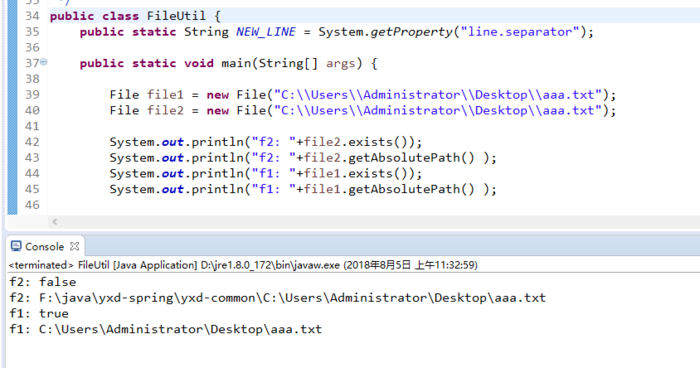Viewport: 700px width, 368px height.
Task: Click the terminated FileUtil launch description
Action: pyautogui.click(x=243, y=265)
